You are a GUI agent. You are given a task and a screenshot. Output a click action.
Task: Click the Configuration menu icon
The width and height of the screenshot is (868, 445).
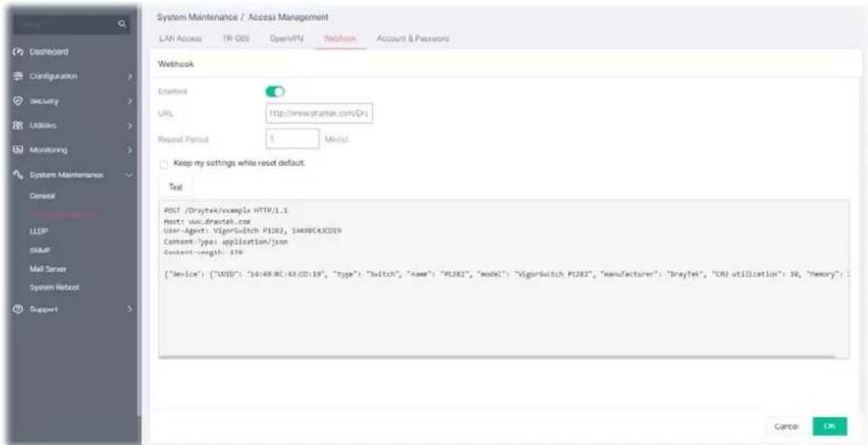tap(16, 76)
